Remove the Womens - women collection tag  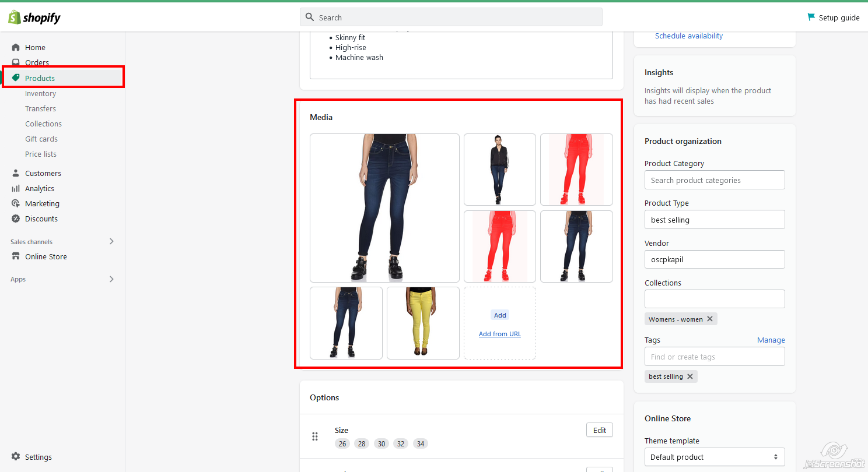click(710, 319)
